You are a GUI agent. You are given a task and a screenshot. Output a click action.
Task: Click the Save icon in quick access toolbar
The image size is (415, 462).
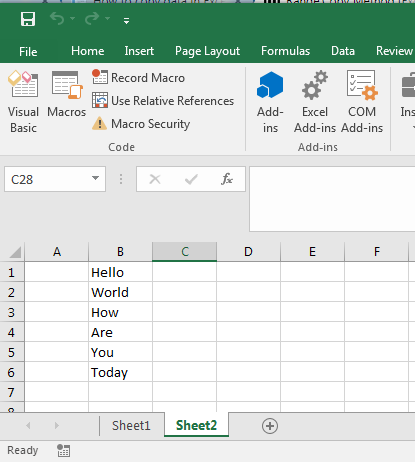28,19
